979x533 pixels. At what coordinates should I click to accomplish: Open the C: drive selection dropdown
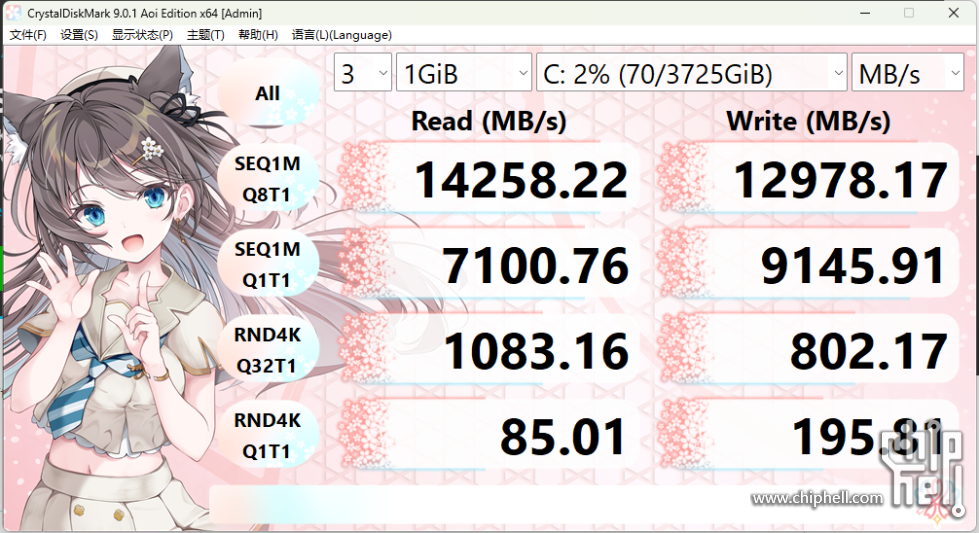(691, 72)
